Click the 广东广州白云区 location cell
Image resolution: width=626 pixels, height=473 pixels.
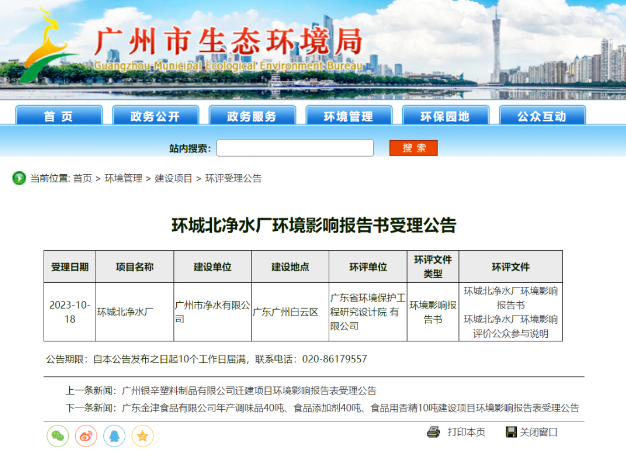tap(290, 312)
